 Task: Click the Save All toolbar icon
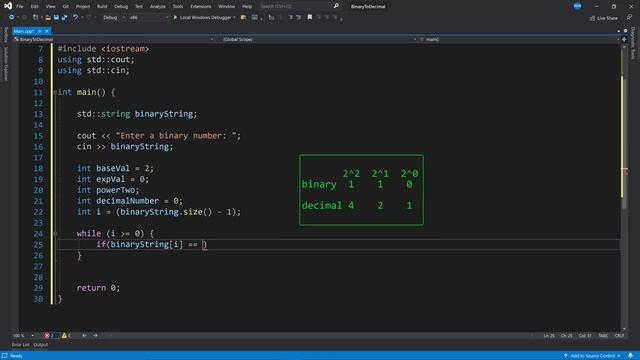pos(64,18)
